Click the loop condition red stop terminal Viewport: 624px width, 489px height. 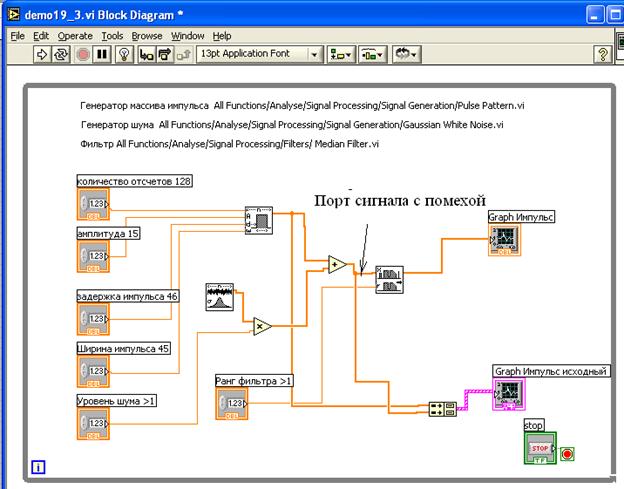(x=567, y=454)
